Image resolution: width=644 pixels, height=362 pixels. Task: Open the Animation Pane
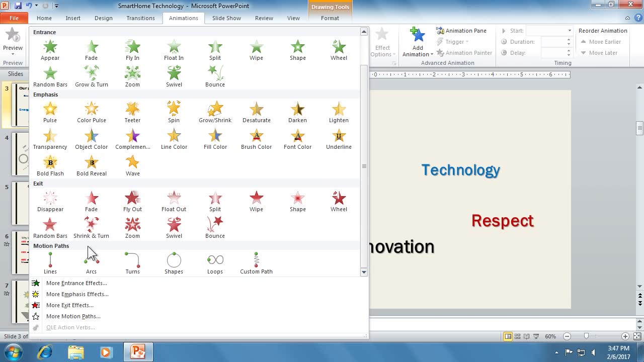point(461,31)
